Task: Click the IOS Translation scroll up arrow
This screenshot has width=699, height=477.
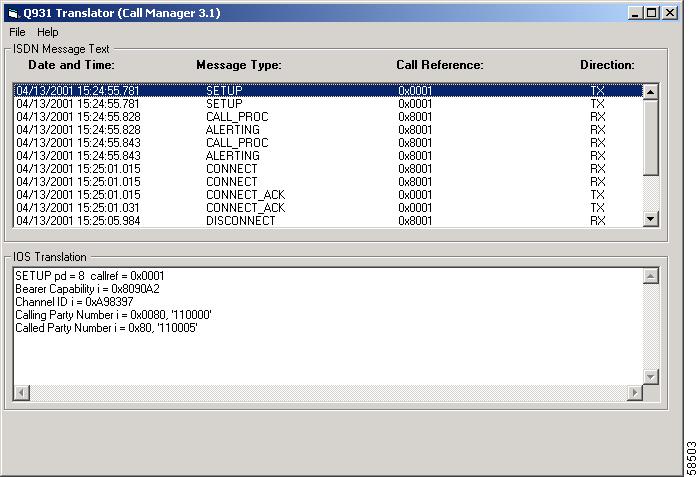Action: (651, 276)
